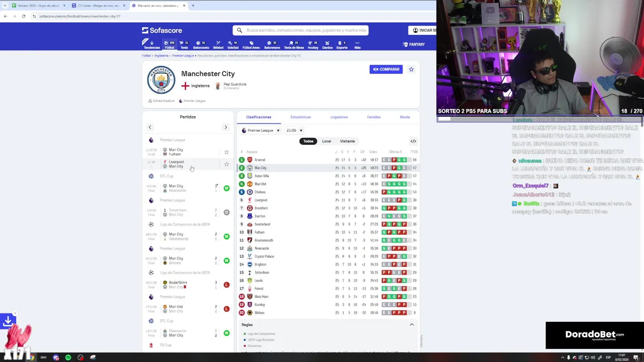Click the browser back arrow
Screen dimensions: 644x362
click(6, 16)
